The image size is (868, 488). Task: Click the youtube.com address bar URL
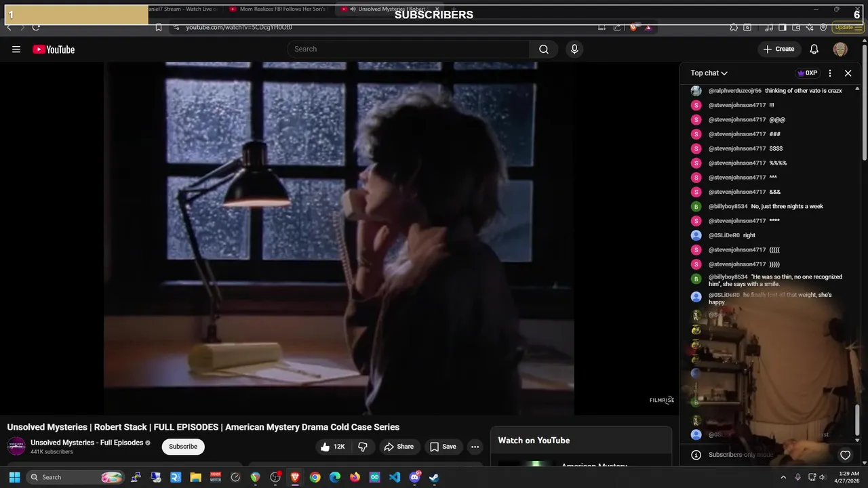[239, 27]
